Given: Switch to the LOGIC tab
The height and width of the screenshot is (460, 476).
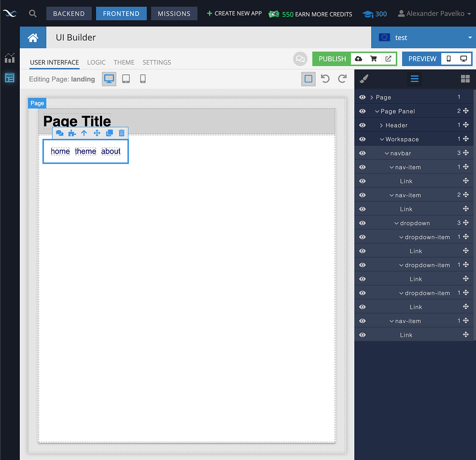Looking at the screenshot, I should 96,62.
